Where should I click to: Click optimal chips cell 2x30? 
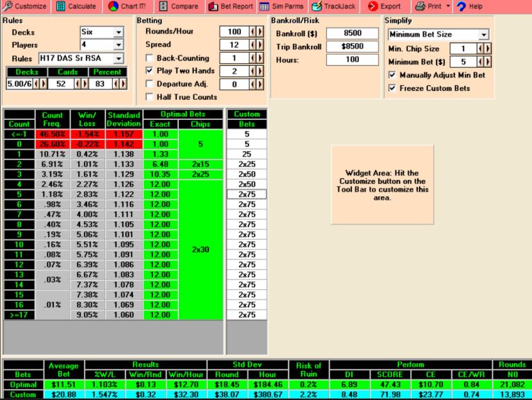[200, 250]
